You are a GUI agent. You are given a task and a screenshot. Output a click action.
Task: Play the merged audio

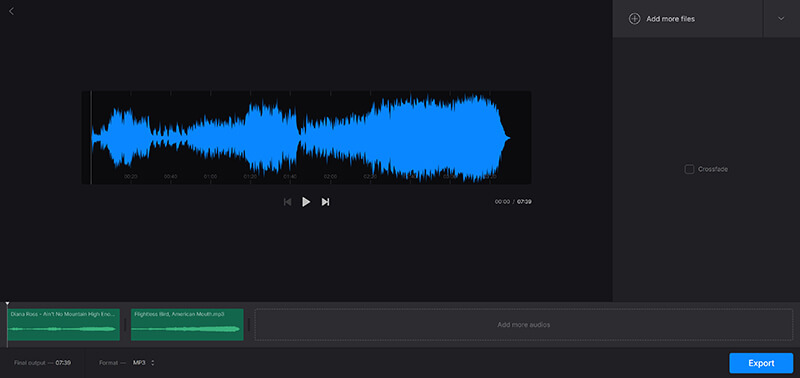tap(306, 202)
